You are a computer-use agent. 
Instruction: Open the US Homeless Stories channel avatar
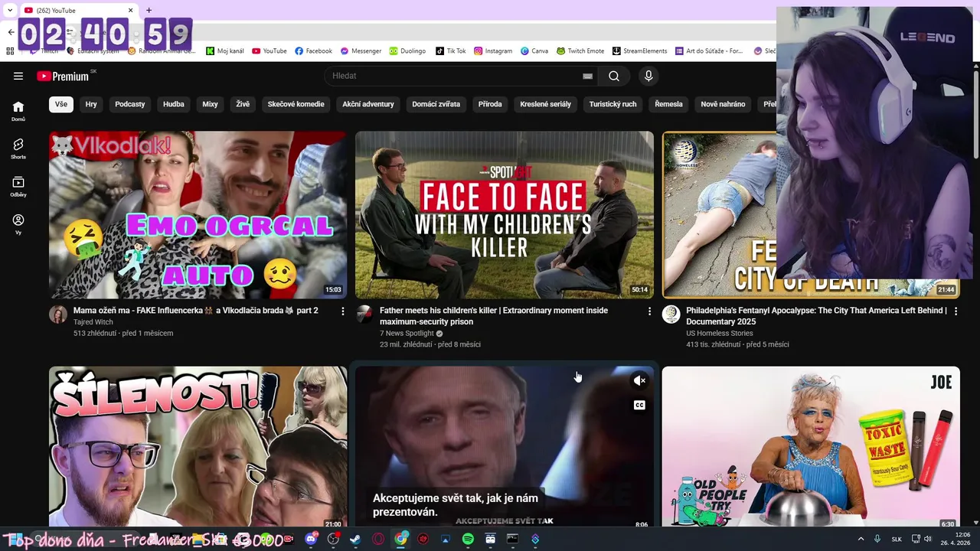[671, 315]
